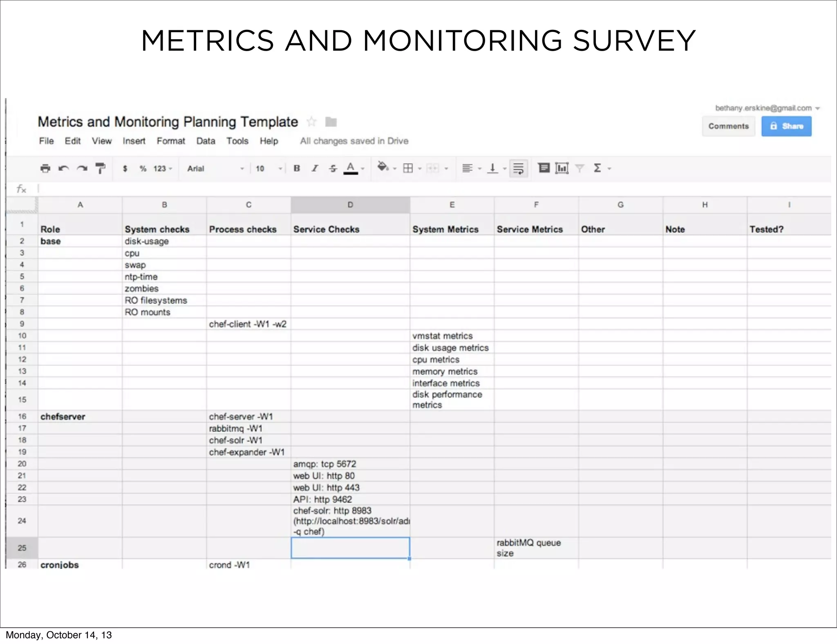The image size is (837, 644).
Task: Open the Help menu
Action: [269, 141]
